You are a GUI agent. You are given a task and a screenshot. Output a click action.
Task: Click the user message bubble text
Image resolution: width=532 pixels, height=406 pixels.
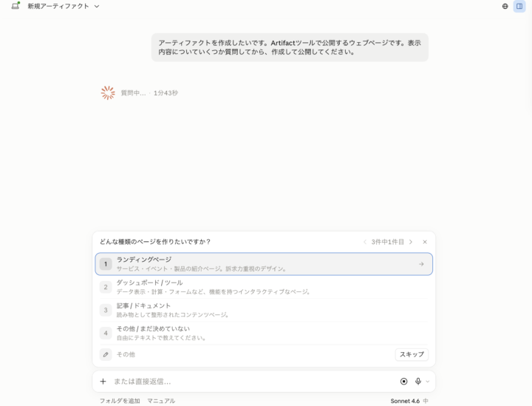pos(290,47)
